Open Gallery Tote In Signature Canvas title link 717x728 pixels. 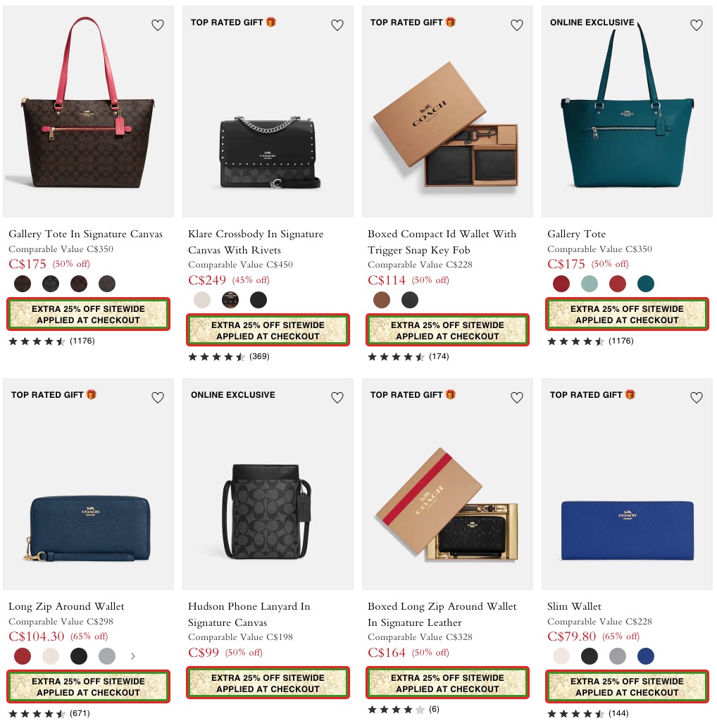85,234
